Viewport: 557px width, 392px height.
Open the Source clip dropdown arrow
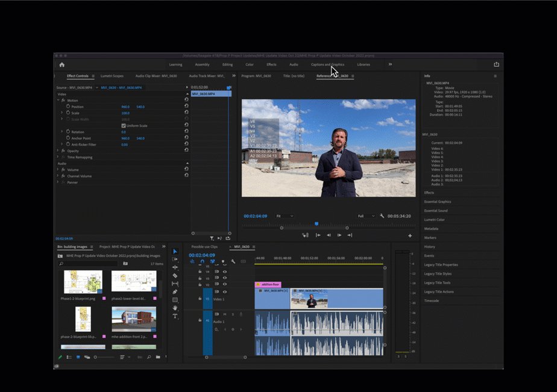(x=96, y=88)
